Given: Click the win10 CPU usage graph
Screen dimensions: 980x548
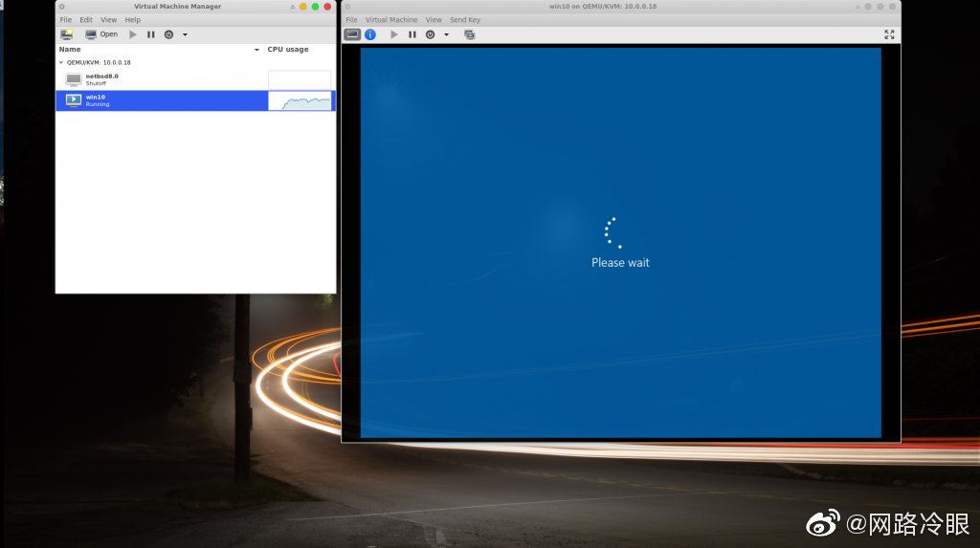Looking at the screenshot, I should [x=300, y=100].
